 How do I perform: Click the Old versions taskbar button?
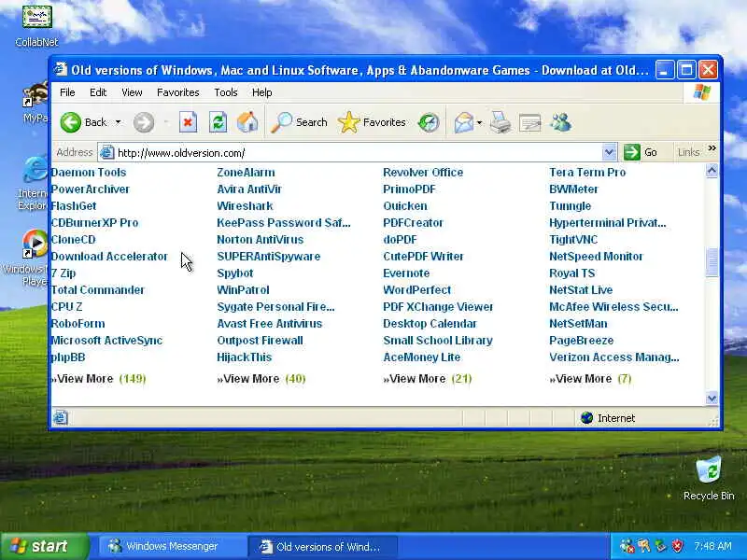[x=322, y=546]
